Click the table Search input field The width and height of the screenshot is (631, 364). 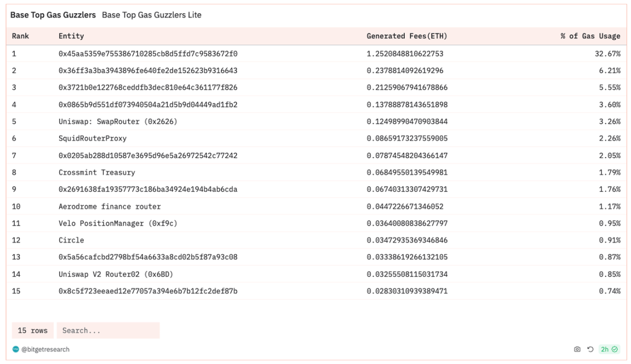pos(108,331)
